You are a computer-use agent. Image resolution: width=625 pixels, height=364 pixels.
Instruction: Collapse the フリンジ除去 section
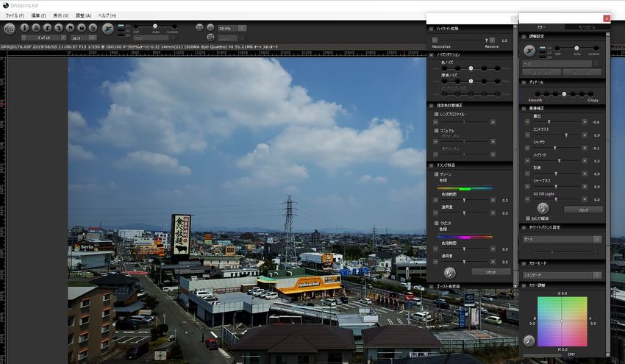tap(432, 165)
